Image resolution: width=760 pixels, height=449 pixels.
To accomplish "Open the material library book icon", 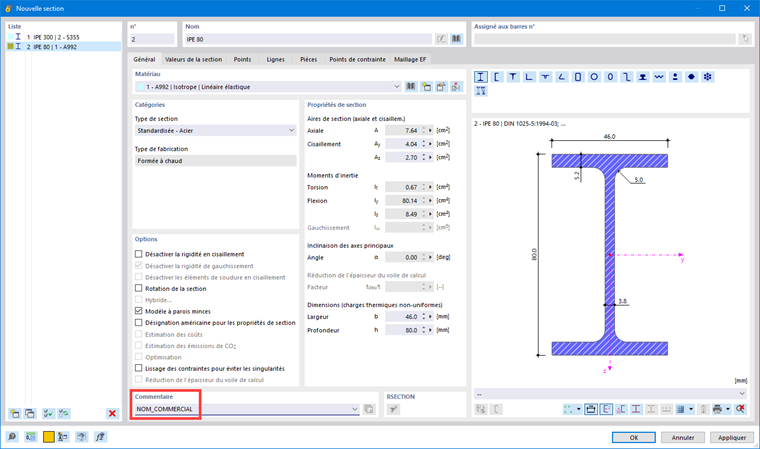I will point(411,87).
